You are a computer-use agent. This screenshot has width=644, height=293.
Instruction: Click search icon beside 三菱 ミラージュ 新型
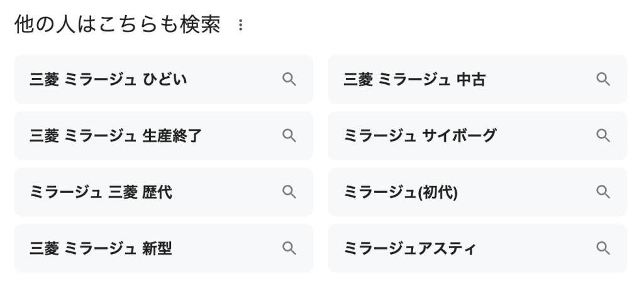pos(289,248)
